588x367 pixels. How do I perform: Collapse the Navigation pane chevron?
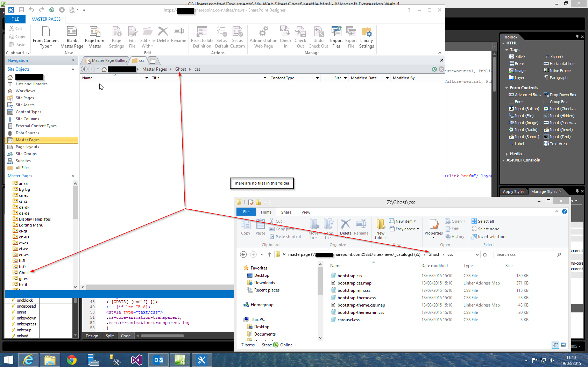pos(73,60)
